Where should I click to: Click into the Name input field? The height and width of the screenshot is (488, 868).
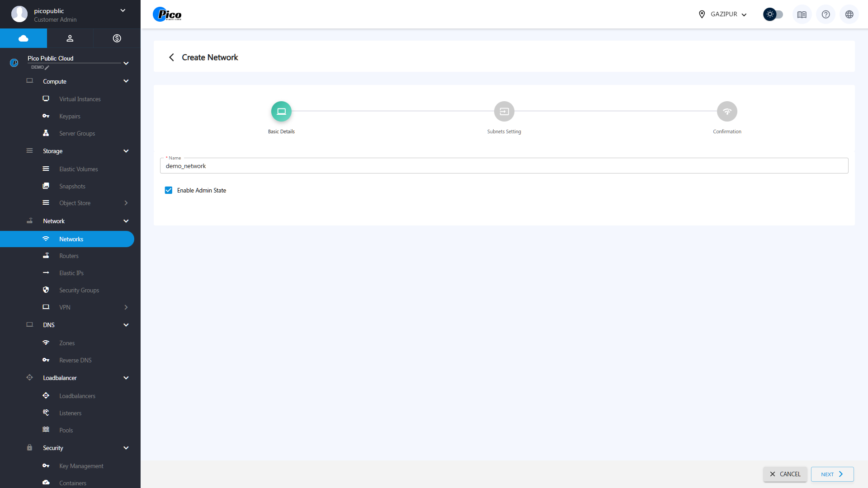pos(504,166)
